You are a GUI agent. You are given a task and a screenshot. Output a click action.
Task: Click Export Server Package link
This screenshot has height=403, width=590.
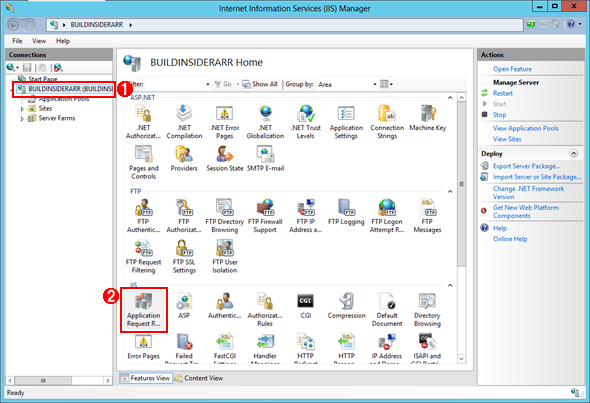click(x=526, y=166)
